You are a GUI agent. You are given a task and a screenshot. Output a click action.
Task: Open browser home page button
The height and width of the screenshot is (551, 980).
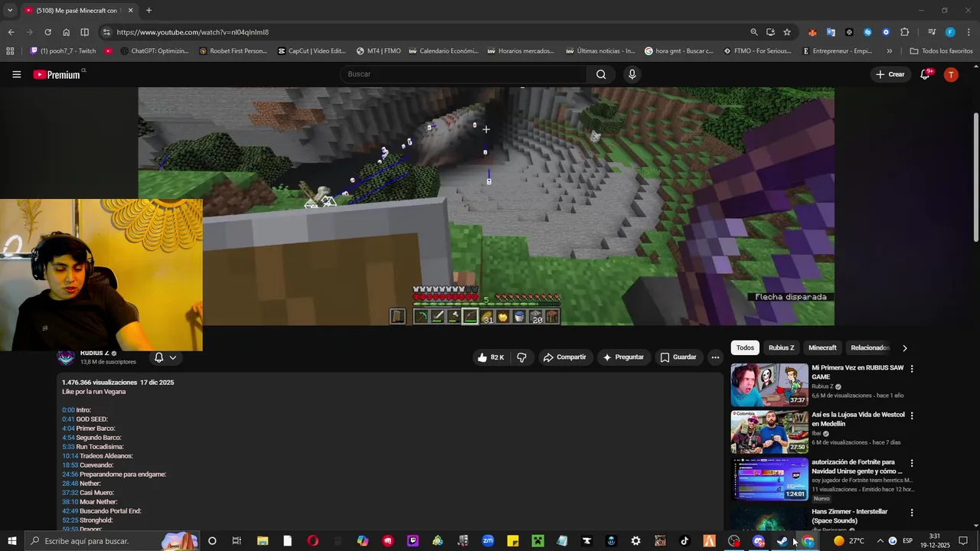[x=66, y=32]
